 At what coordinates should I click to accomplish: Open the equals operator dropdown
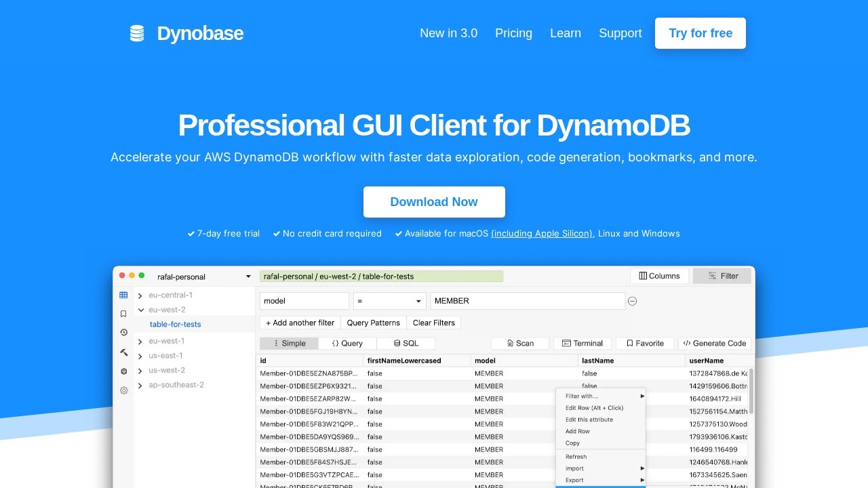389,301
